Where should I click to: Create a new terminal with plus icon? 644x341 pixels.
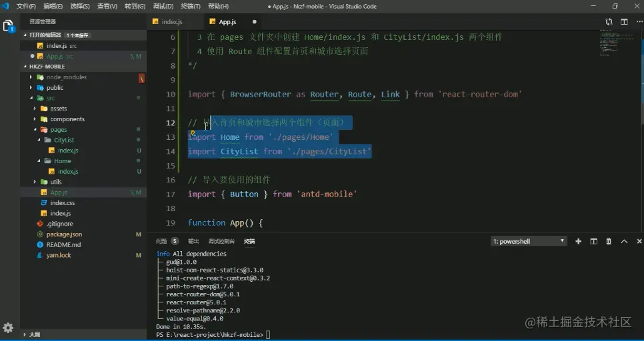578,241
